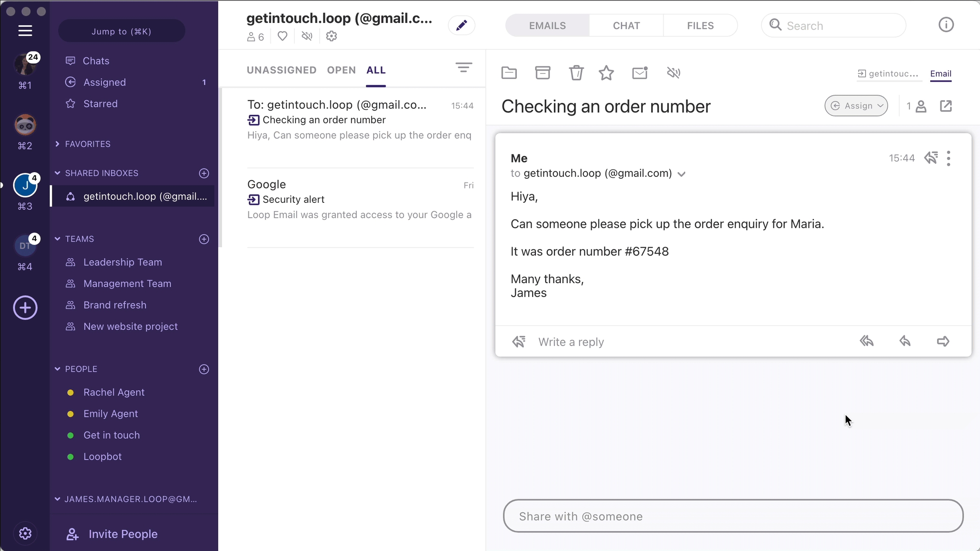Click the add account plus circle
The width and height of the screenshot is (980, 551).
25,308
